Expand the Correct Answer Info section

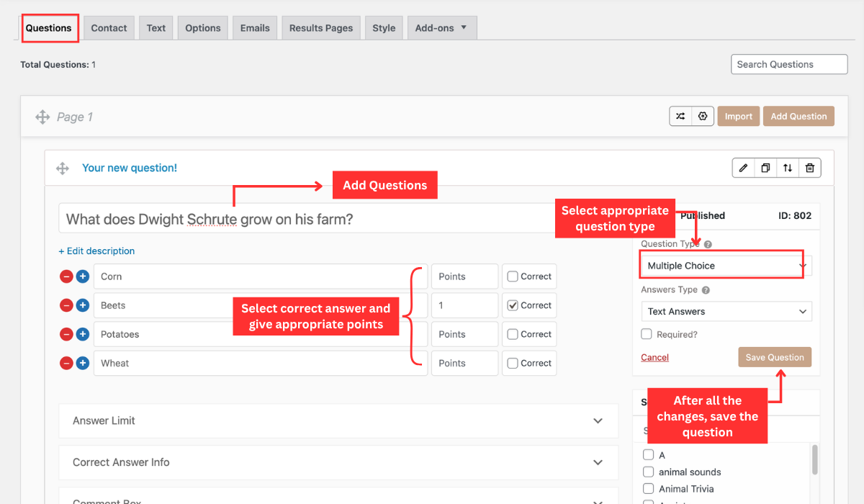(x=338, y=462)
